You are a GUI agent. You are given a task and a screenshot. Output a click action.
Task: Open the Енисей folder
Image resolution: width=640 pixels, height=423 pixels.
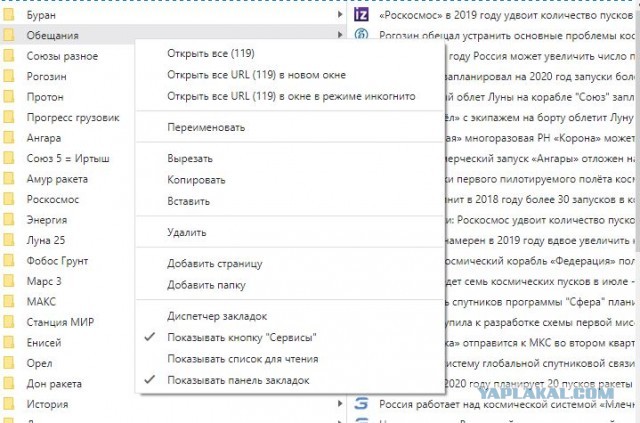(x=44, y=343)
